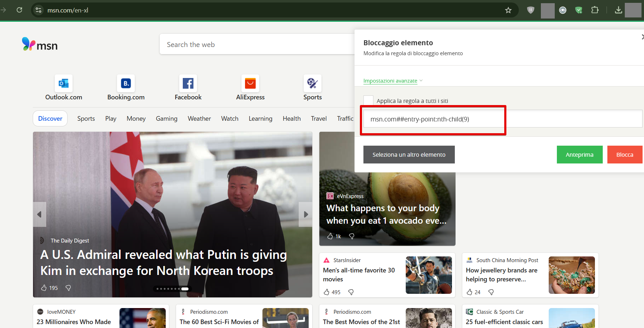Expand 'Impostazioni avanzate' settings
The width and height of the screenshot is (644, 328).
(x=393, y=81)
